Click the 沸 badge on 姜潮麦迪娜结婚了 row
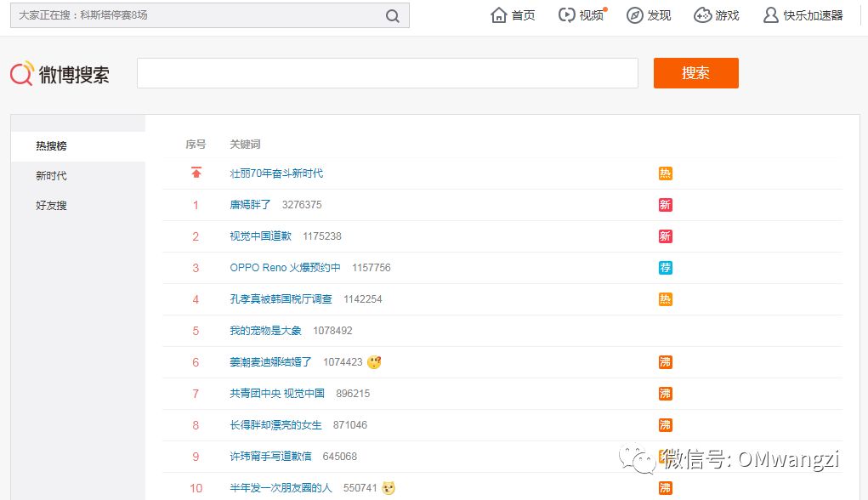The width and height of the screenshot is (868, 500). coord(665,362)
